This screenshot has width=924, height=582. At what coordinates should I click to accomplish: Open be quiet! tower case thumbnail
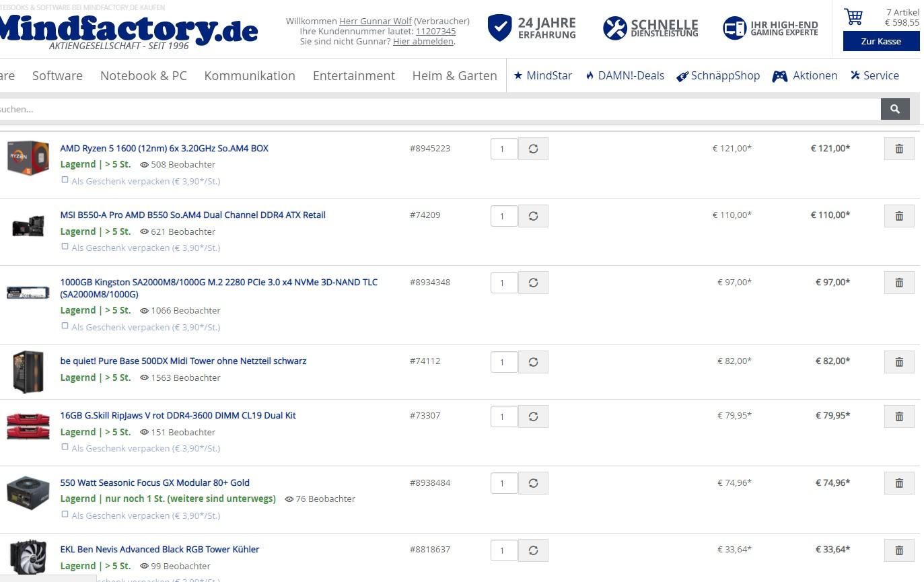pos(28,371)
